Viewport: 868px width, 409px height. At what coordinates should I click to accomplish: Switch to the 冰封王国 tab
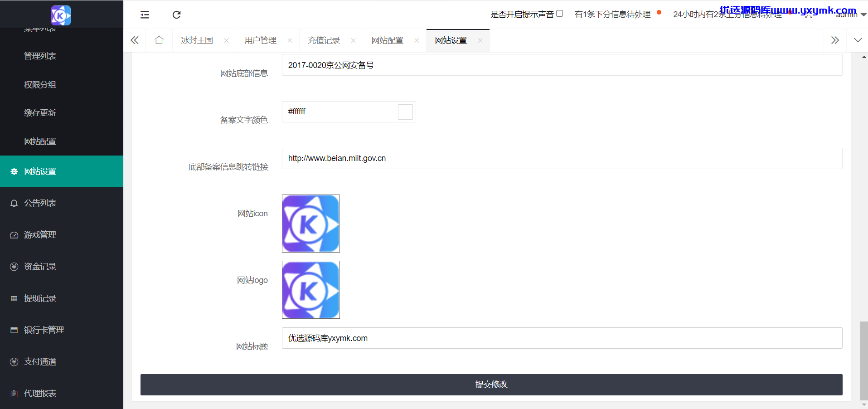(x=197, y=40)
